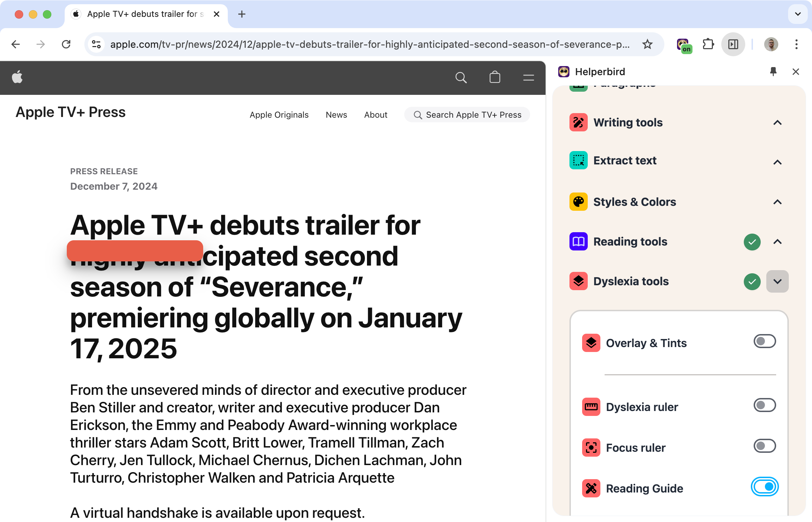Click the Helperbird Writing tools icon
812x522 pixels.
pos(578,122)
